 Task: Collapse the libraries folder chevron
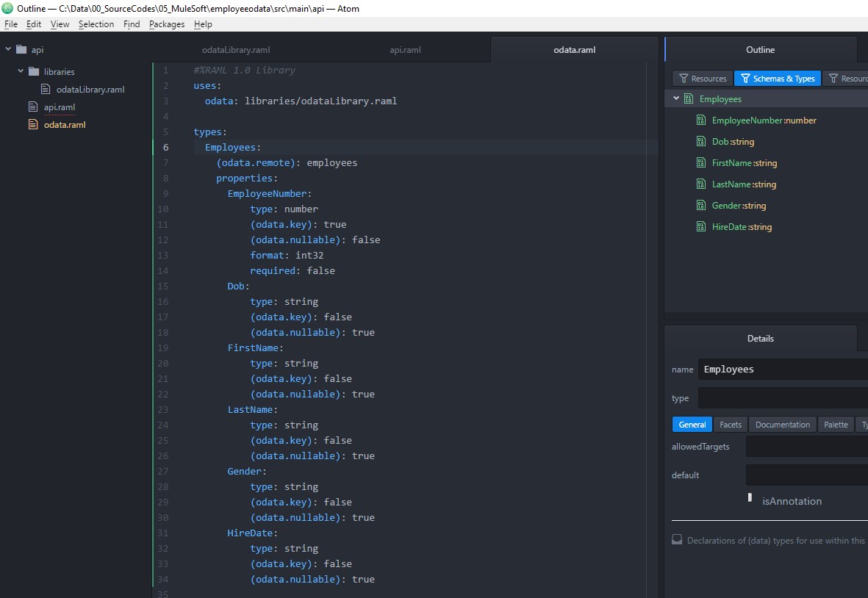pyautogui.click(x=21, y=72)
